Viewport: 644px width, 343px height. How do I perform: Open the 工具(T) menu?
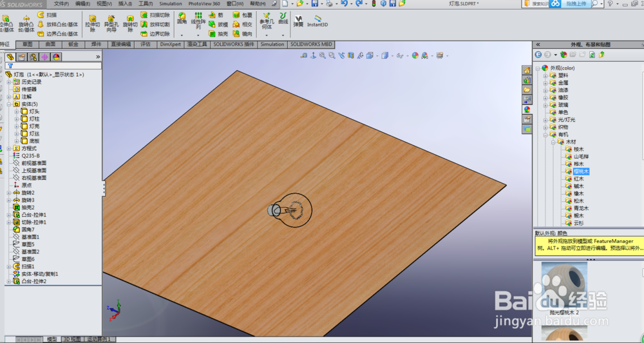(146, 4)
